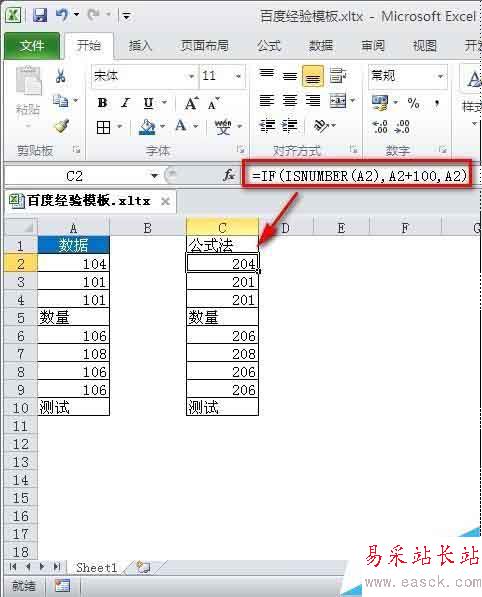Screen dimensions: 482x597
Task: Click Decrease Decimal icon
Action: [x=402, y=127]
